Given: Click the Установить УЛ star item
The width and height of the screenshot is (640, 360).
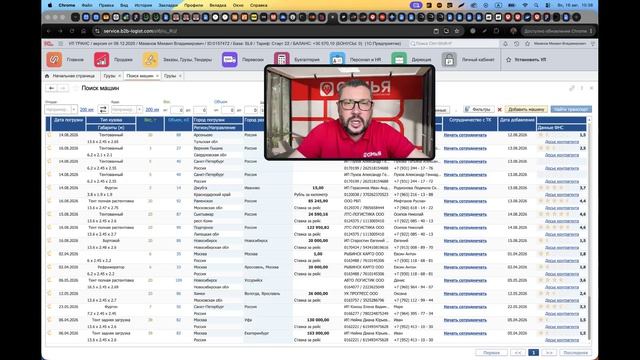Looking at the screenshot, I should (x=526, y=60).
